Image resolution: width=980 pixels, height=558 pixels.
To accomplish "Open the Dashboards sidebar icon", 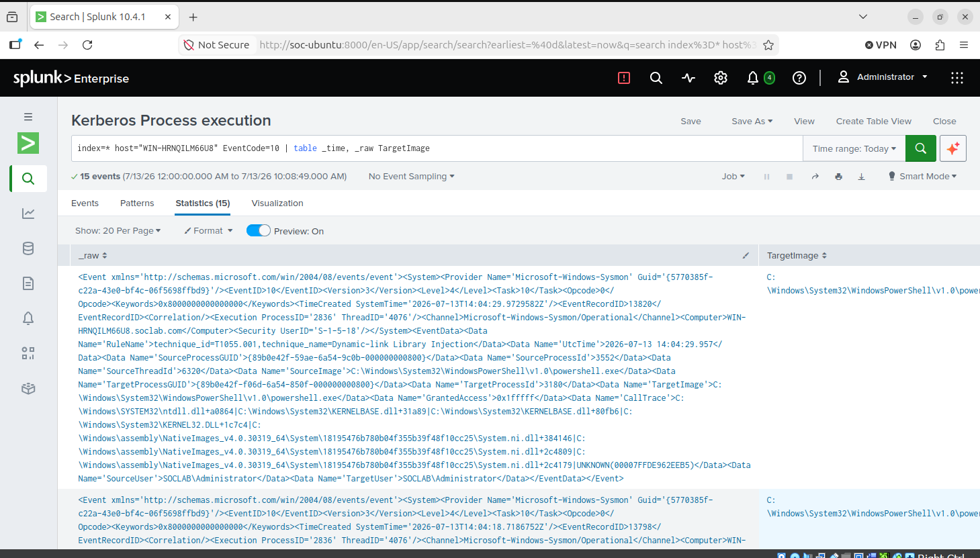I will coord(28,353).
